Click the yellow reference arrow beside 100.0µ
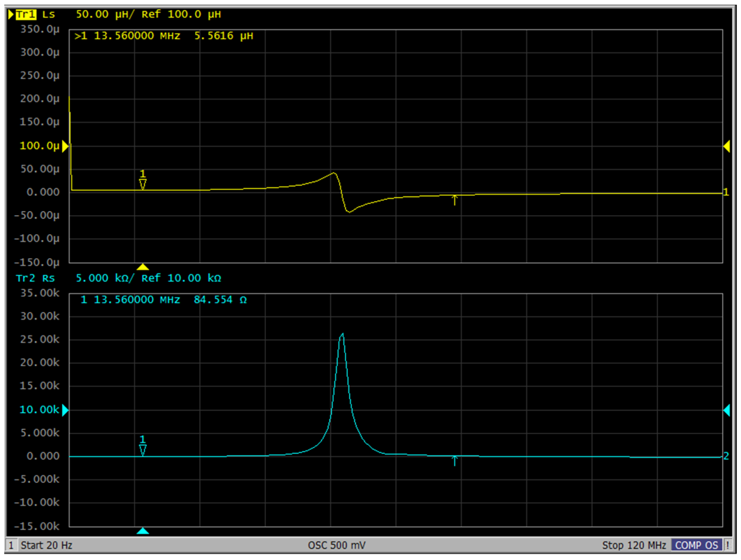741x560 pixels. (x=65, y=146)
